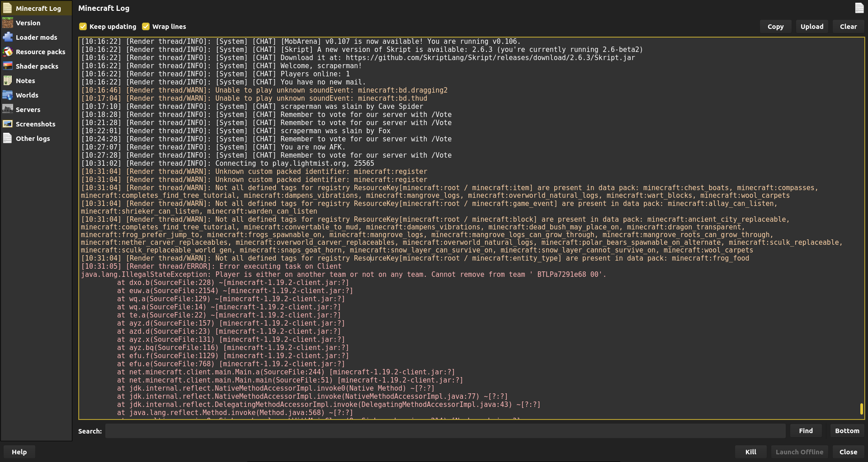Click the 'bd.dragging2' soundEvent warning line

(264, 90)
